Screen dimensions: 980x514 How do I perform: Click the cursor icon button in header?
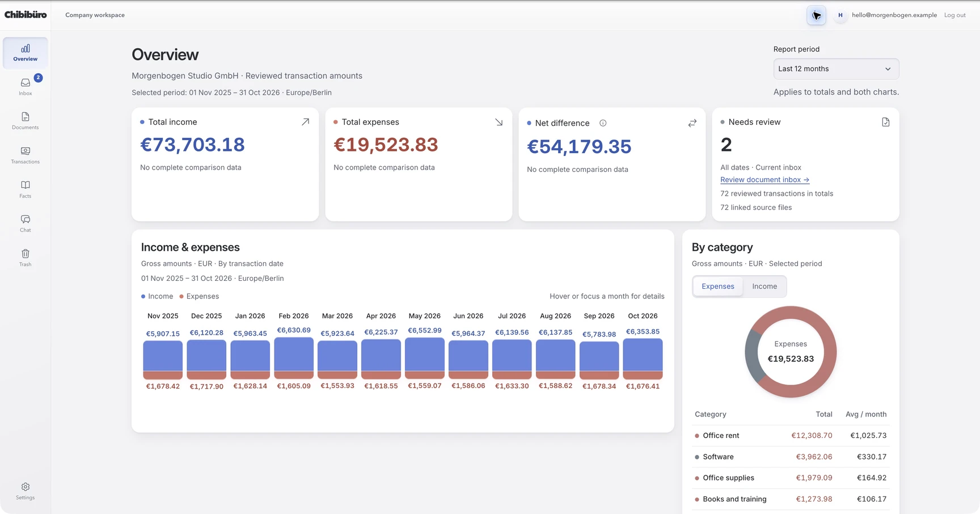[x=817, y=15]
